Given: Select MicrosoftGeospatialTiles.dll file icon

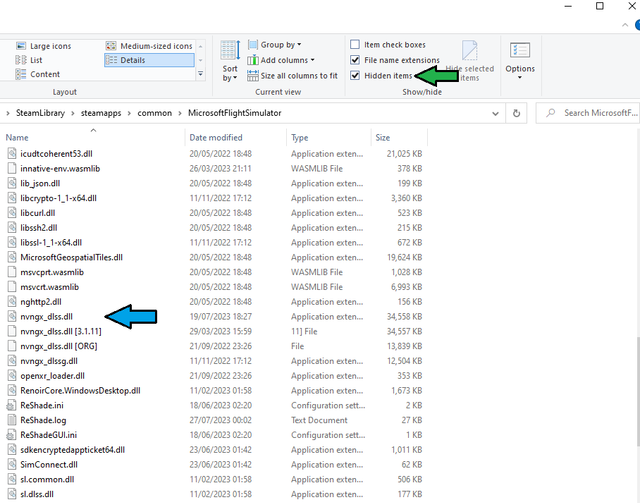Looking at the screenshot, I should click(12, 257).
